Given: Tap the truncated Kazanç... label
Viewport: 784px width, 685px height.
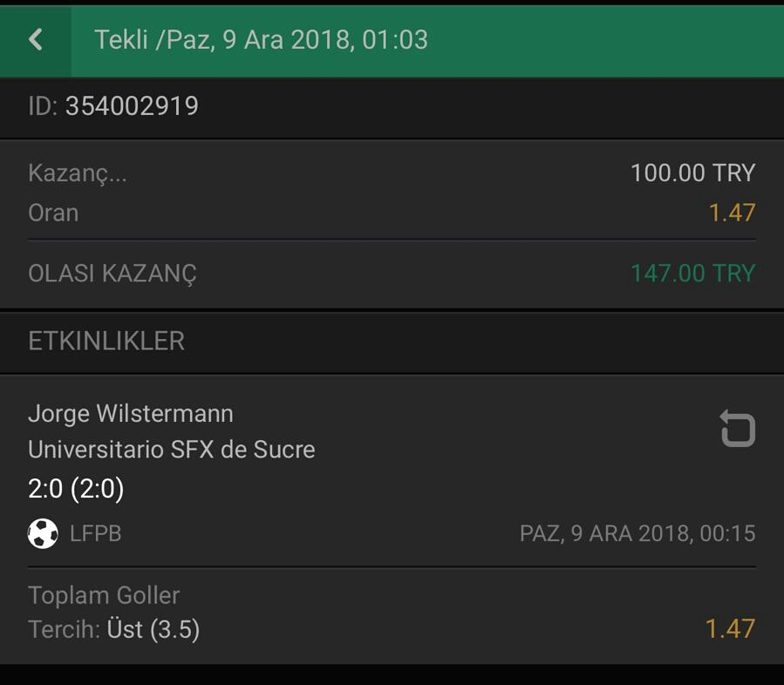Looking at the screenshot, I should (78, 173).
